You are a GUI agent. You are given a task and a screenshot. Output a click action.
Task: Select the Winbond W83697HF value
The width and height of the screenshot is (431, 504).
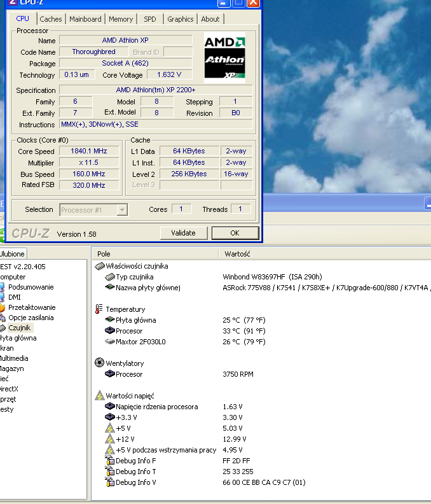tap(272, 277)
